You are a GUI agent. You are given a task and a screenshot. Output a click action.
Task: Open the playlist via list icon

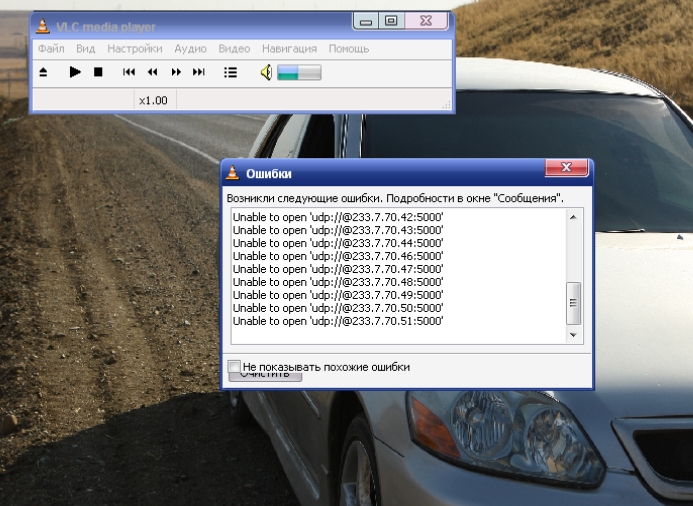click(231, 72)
